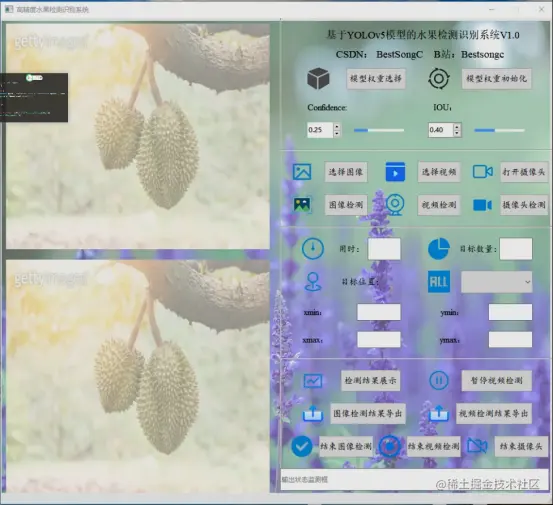Click the 打开摄像头 button
554x505 pixels.
point(524,172)
